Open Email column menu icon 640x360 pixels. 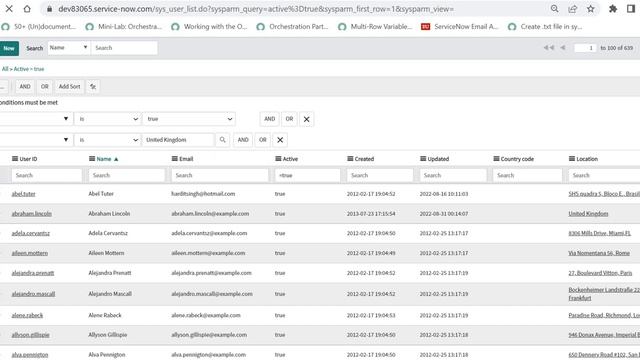175,159
